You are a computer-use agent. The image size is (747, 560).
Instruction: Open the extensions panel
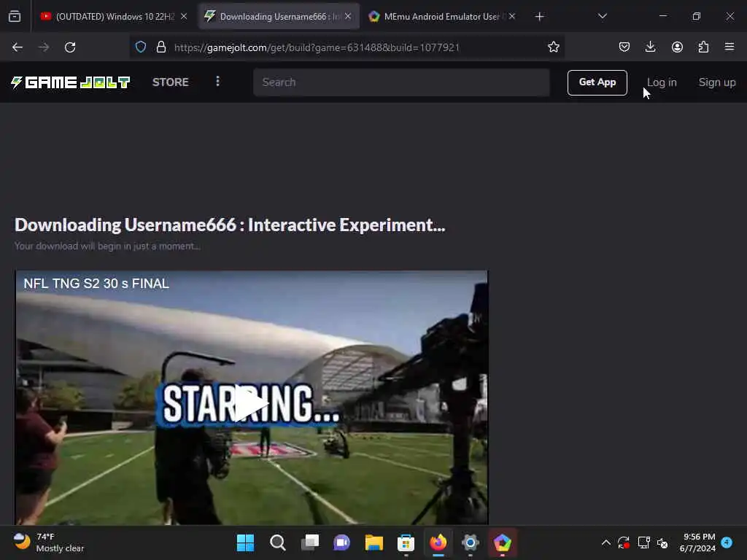[x=703, y=47]
